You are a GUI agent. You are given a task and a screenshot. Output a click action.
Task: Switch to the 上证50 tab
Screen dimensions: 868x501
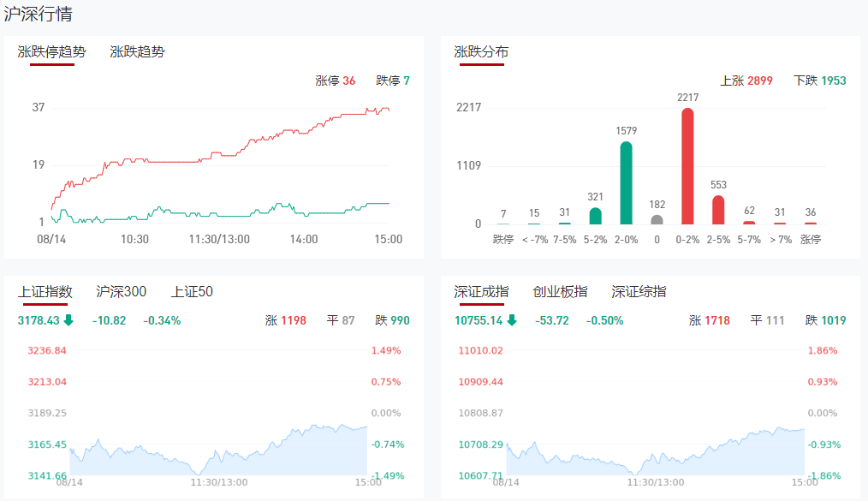[192, 292]
